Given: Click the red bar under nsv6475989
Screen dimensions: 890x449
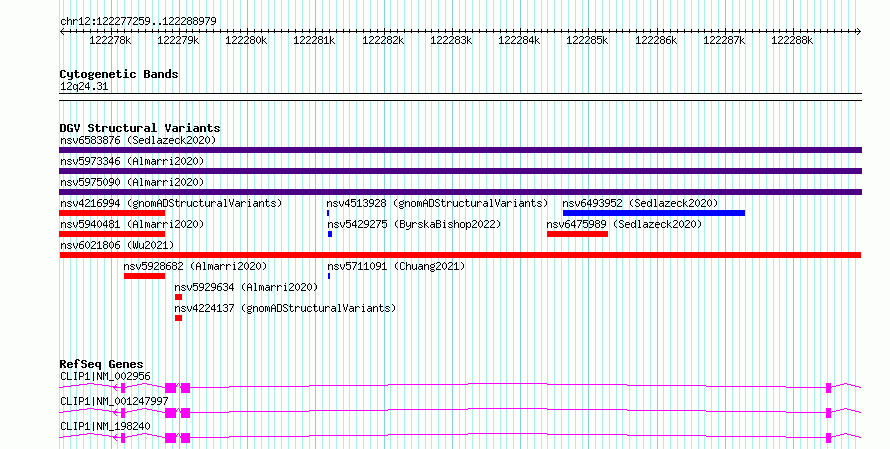Looking at the screenshot, I should (x=577, y=234).
